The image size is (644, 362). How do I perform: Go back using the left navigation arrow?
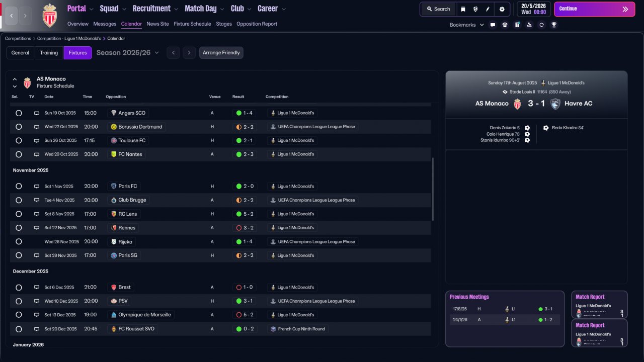[12, 16]
